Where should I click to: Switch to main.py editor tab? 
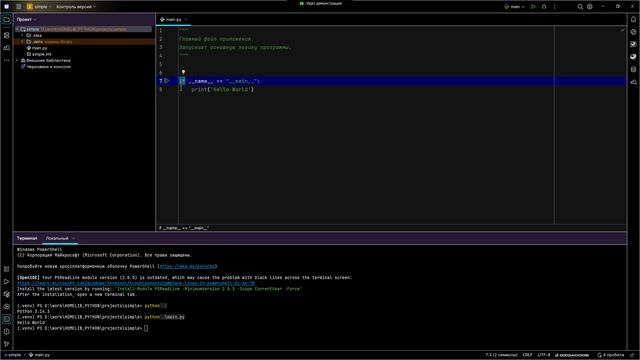point(173,19)
